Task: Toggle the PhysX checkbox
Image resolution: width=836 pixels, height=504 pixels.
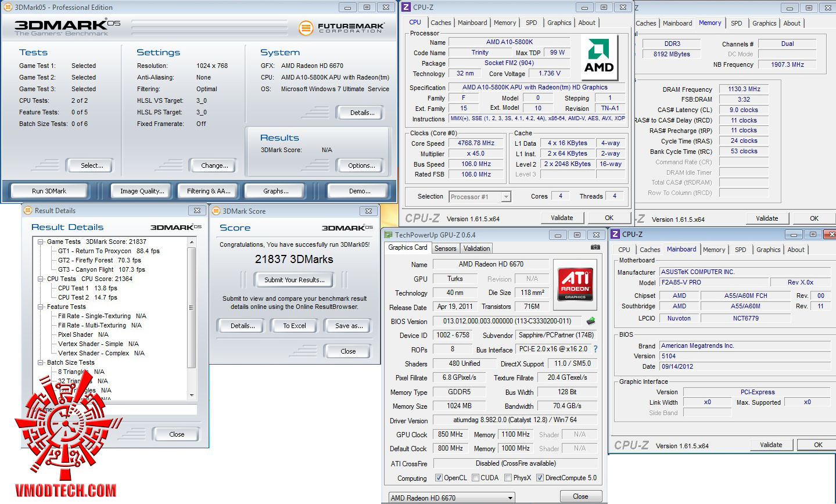Action: [x=508, y=478]
